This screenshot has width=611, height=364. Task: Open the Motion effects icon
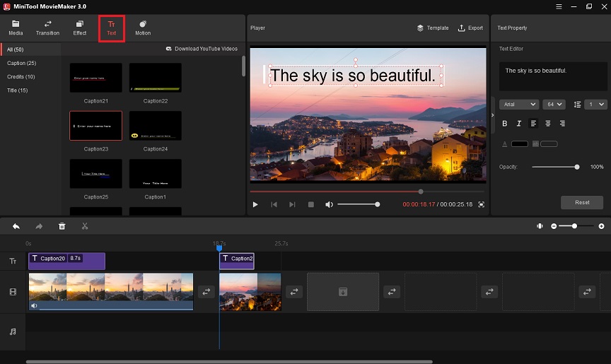143,28
